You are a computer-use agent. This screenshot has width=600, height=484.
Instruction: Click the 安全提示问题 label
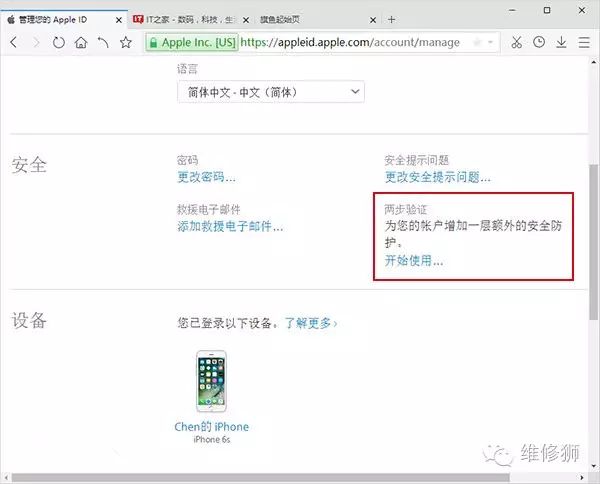[x=416, y=160]
